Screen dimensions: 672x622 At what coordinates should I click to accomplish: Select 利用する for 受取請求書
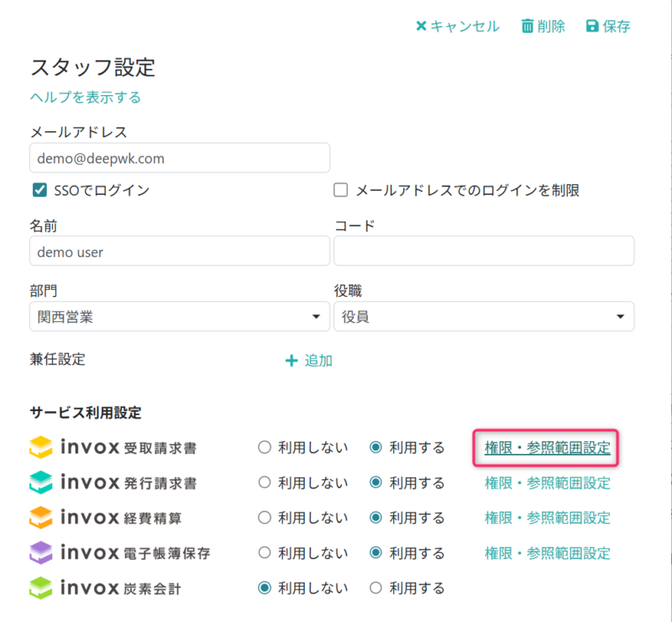coord(375,447)
